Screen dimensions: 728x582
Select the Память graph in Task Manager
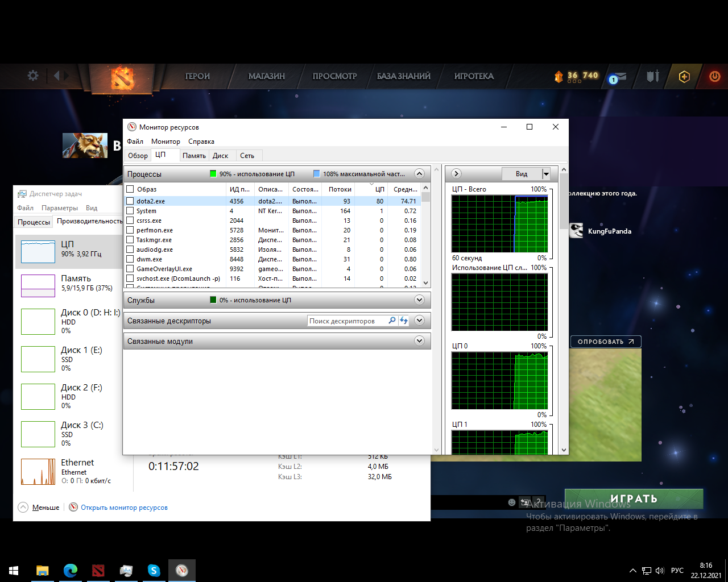click(38, 286)
